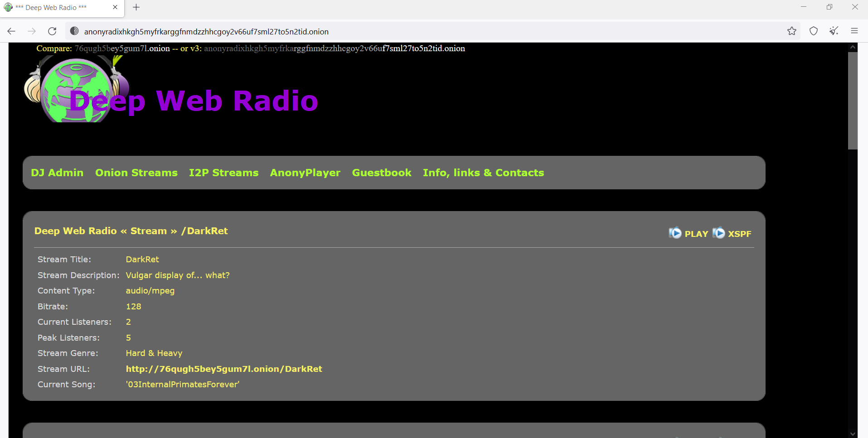Open the shield security level icon
The image size is (868, 438).
[814, 31]
